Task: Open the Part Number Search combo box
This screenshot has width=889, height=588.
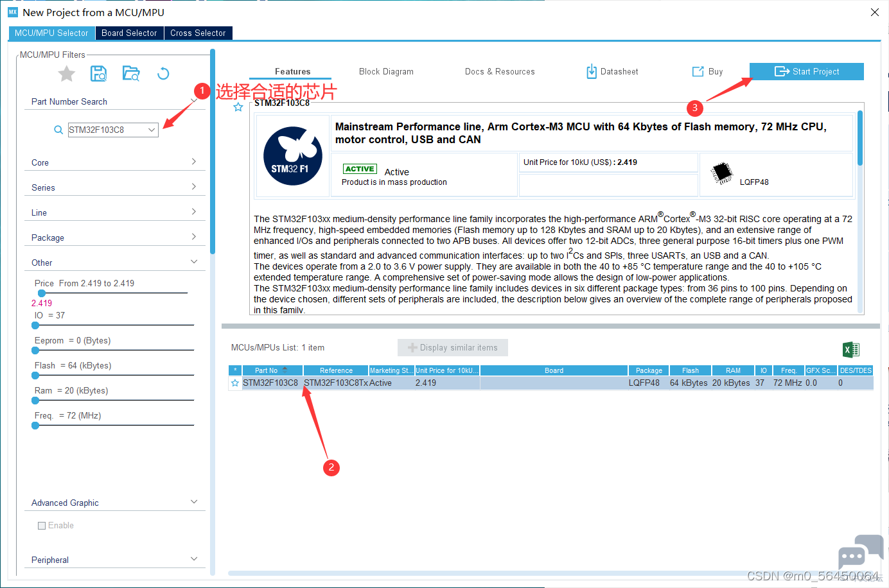Action: coord(113,130)
